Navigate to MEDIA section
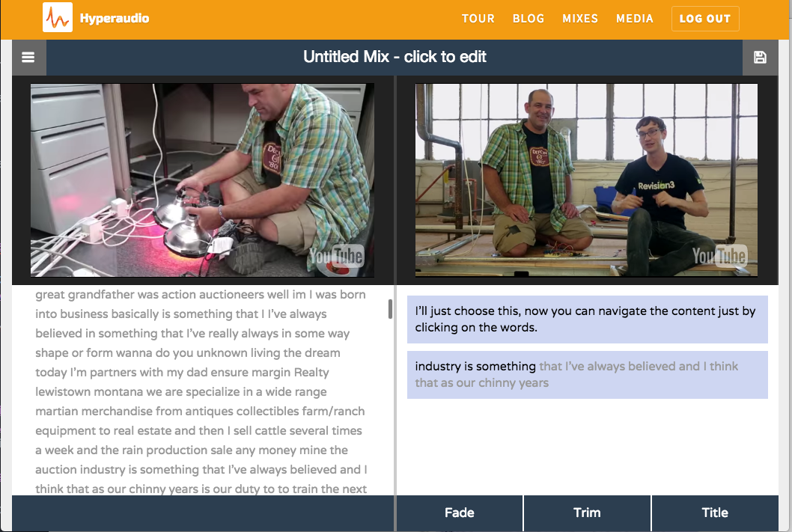Screen dimensions: 792x532 634,19
